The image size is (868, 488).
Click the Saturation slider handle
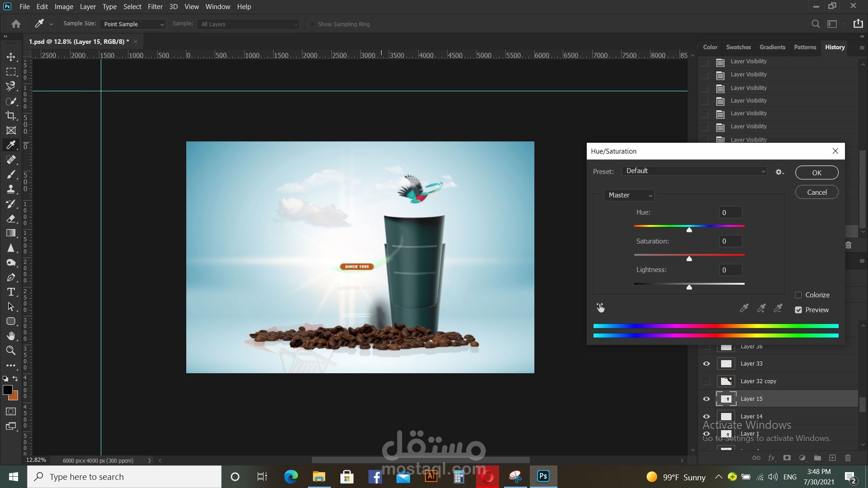click(x=689, y=259)
